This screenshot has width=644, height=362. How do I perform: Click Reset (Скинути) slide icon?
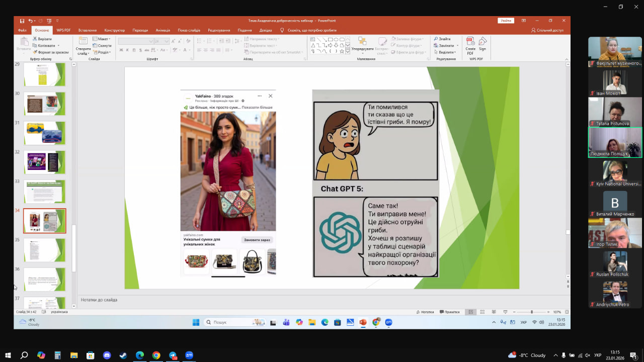pos(95,45)
